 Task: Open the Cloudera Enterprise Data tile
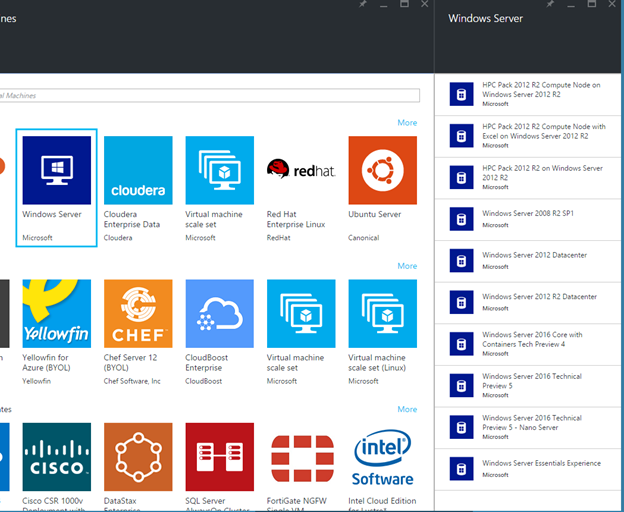click(x=138, y=170)
